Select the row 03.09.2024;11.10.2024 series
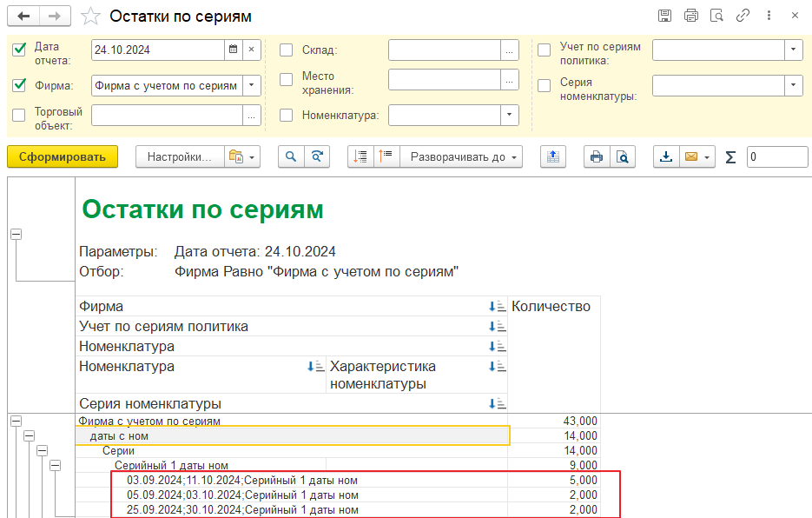Screen dimensions: 812x518 [242, 480]
